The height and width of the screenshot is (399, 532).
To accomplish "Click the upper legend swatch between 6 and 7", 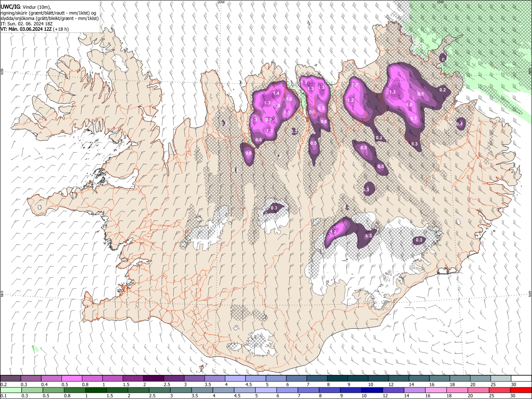I will point(296,378).
